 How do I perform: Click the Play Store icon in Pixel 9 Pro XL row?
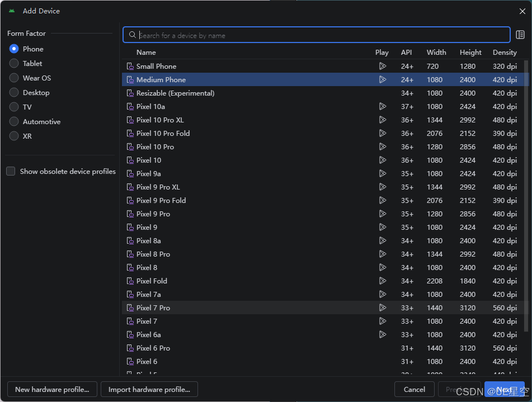coord(383,187)
